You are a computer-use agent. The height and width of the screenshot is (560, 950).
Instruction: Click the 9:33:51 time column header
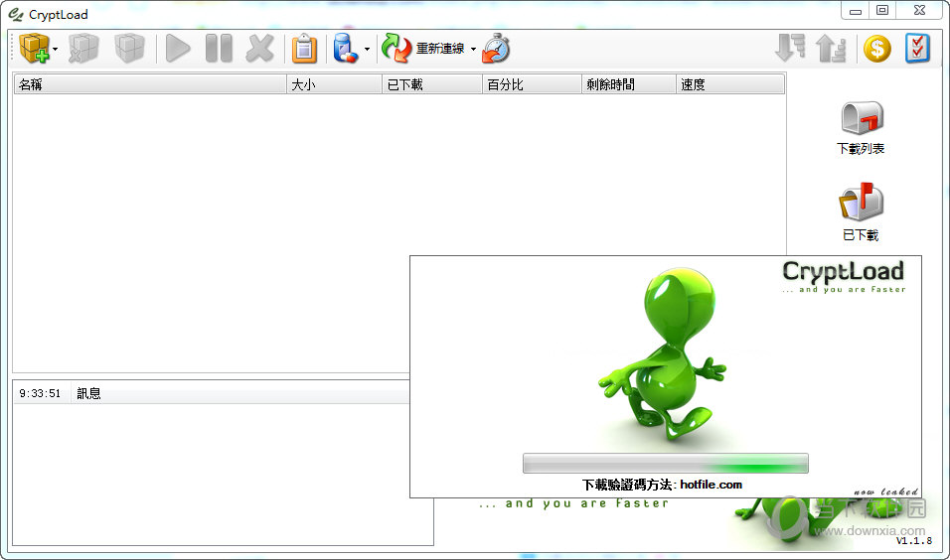(41, 393)
